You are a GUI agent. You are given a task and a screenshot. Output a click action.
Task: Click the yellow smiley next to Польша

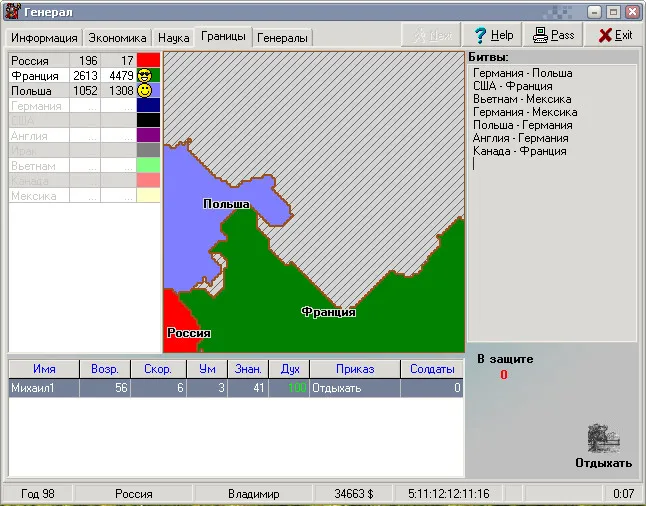[x=146, y=90]
